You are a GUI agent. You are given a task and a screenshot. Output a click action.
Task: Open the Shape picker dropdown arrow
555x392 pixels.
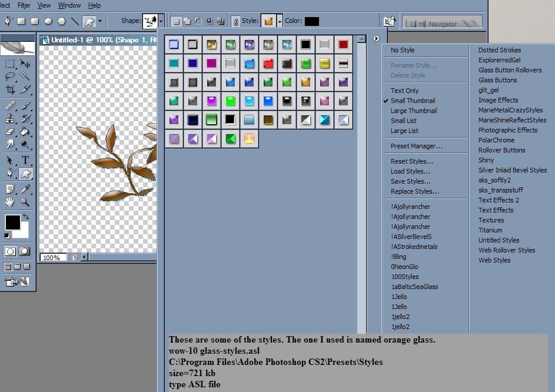[x=161, y=21]
